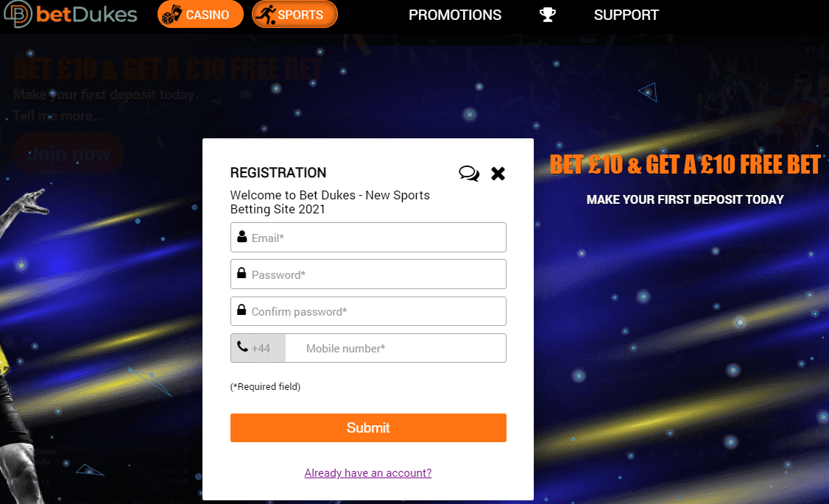829x504 pixels.
Task: Click the person icon in Email field
Action: (x=241, y=237)
